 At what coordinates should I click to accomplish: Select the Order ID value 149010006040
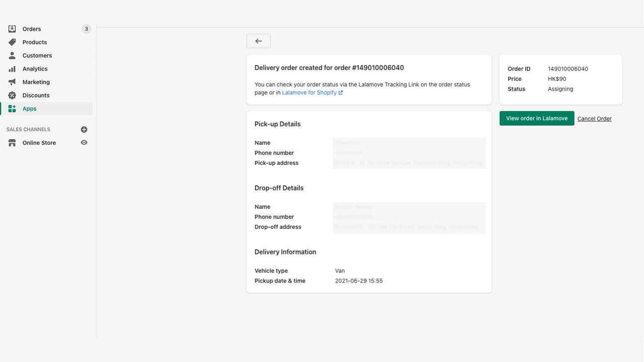[x=569, y=68]
